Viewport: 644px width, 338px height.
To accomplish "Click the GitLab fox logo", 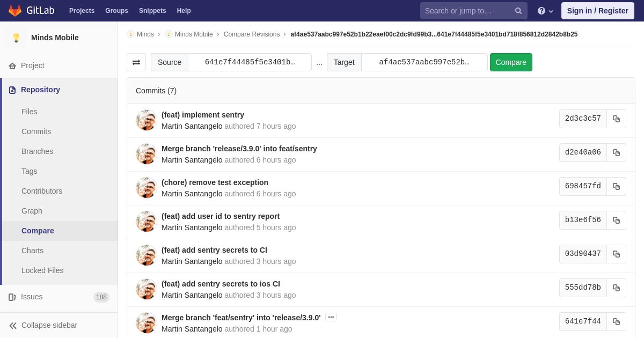I will pos(15,11).
